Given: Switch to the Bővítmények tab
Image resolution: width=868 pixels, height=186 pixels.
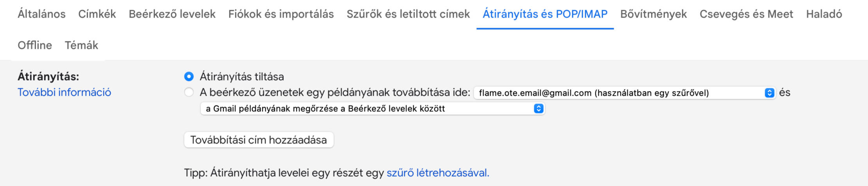Looking at the screenshot, I should [654, 14].
